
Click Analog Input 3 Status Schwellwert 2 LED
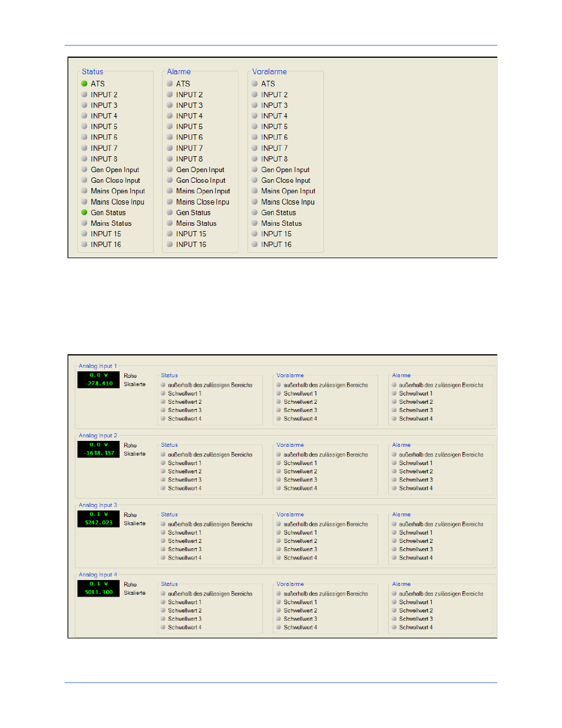(x=163, y=541)
